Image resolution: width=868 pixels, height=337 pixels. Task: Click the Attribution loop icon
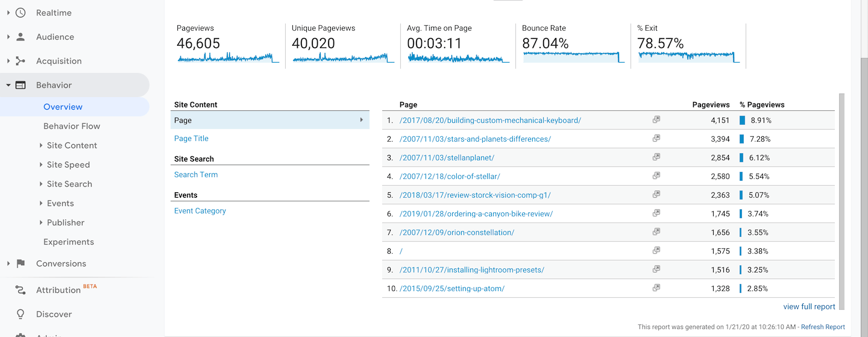click(20, 290)
